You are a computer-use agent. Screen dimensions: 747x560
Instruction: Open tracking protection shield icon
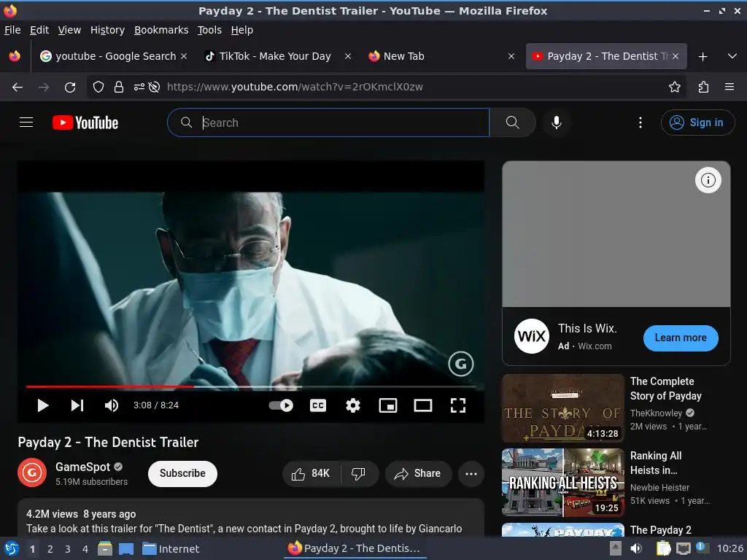[98, 87]
